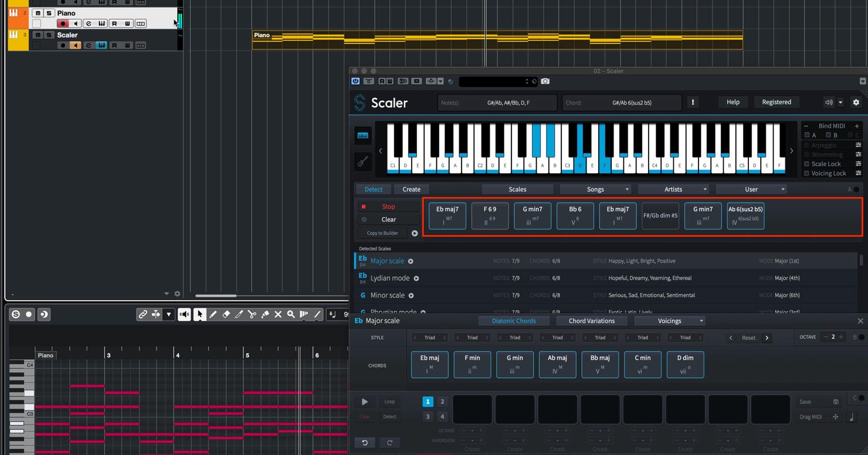
Task: Switch to the Create tab
Action: (411, 189)
